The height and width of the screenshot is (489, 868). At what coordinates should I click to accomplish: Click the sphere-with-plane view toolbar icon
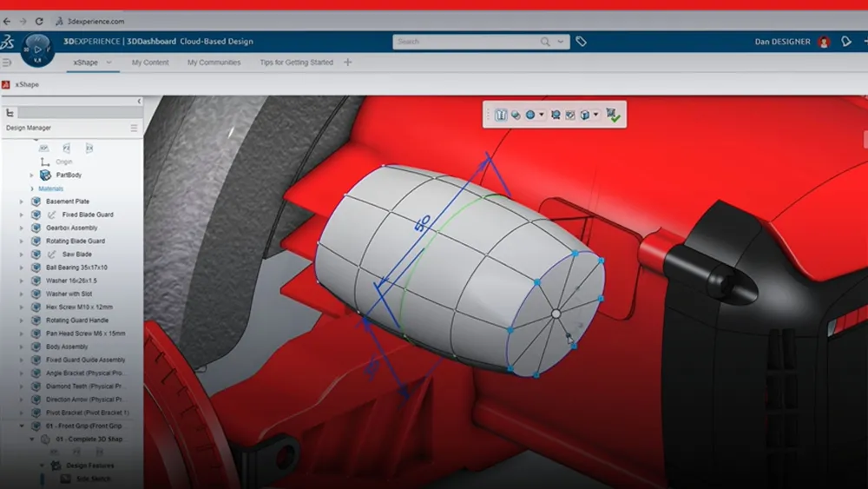516,115
